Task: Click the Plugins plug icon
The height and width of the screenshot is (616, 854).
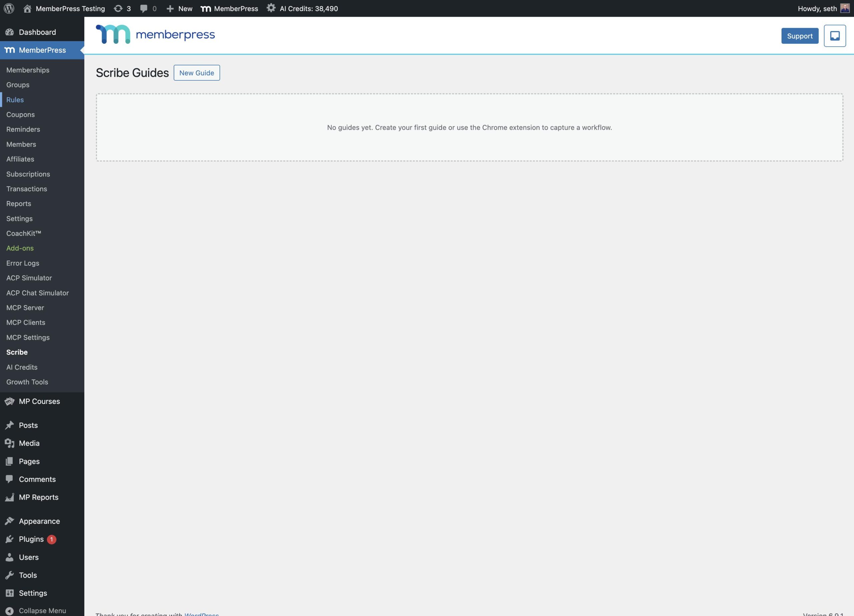Action: (9, 539)
